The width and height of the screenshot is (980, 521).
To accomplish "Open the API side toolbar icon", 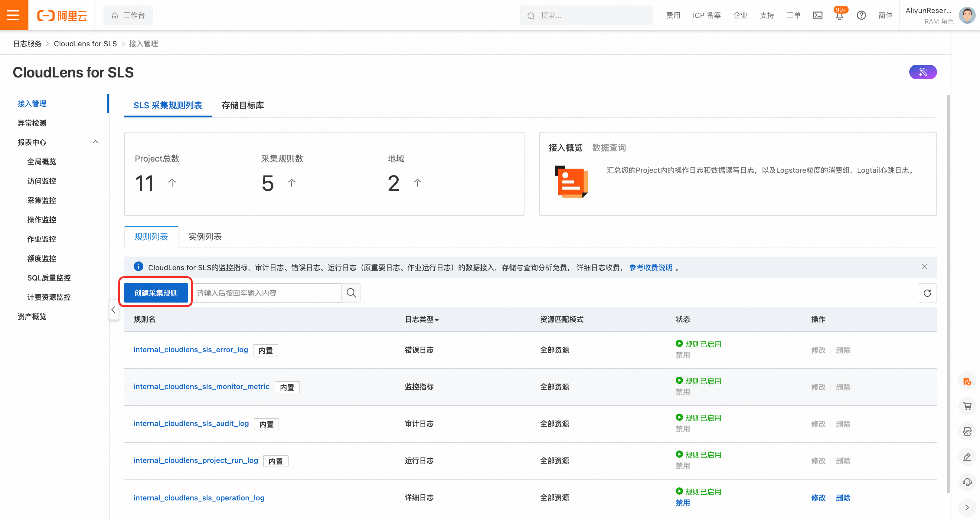I will pyautogui.click(x=967, y=431).
